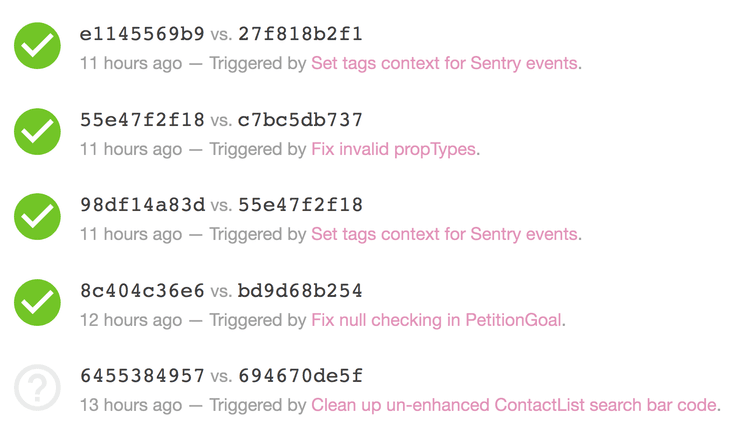Image resolution: width=750 pixels, height=436 pixels.
Task: Select the success icon for build 8c404c36e6
Action: click(x=38, y=302)
